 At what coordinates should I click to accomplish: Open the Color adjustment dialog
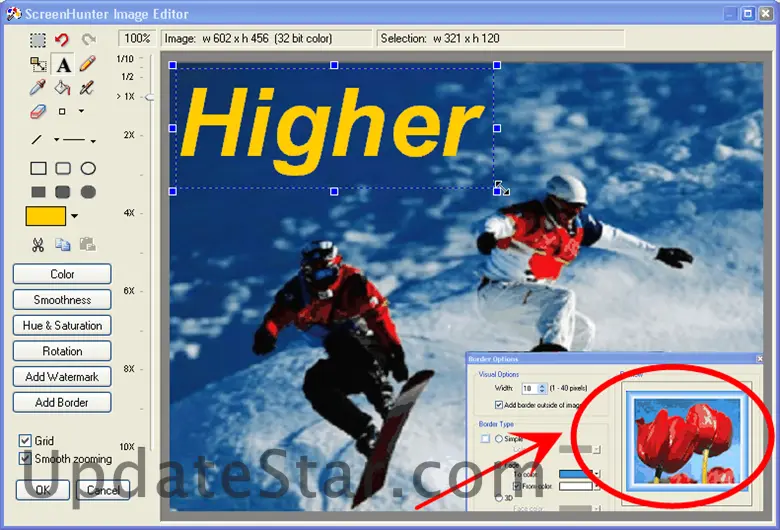(62, 274)
